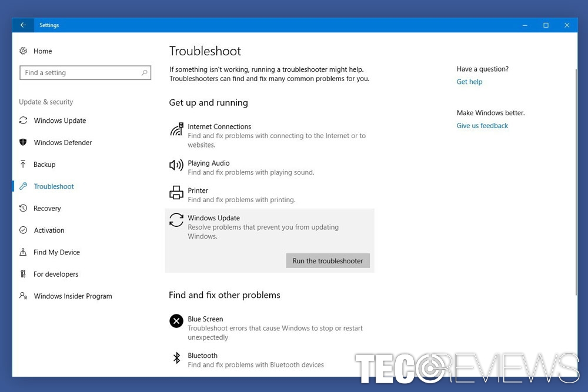Open Windows Insider Program page
588x392 pixels.
click(x=73, y=296)
